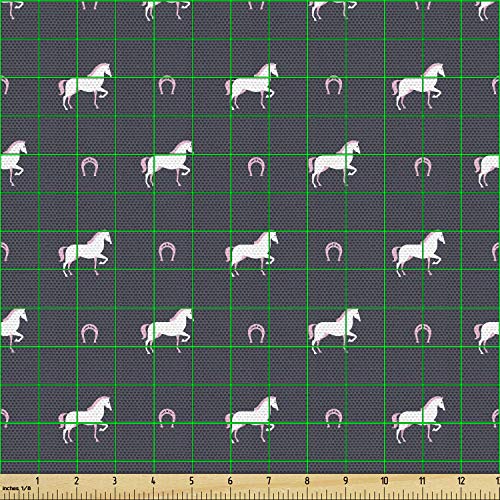This screenshot has width=500, height=500.
Task: Pick the ruler number 12
Action: [x=461, y=481]
